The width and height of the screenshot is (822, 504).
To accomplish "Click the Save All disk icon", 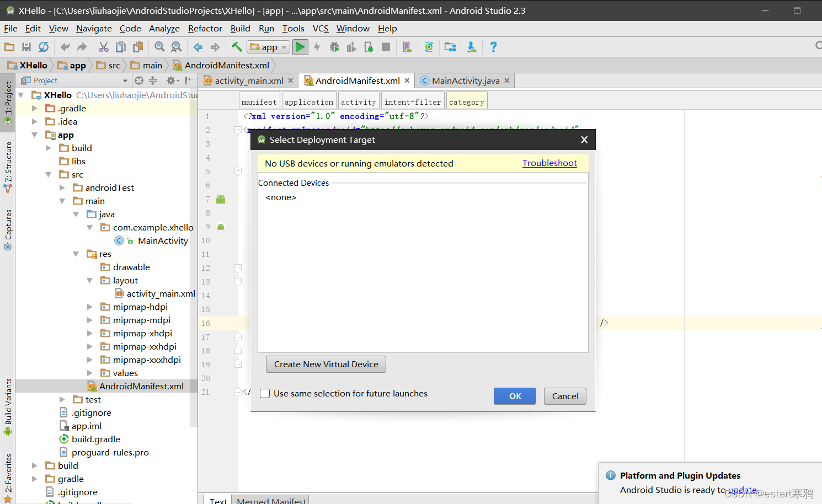I will coord(26,47).
